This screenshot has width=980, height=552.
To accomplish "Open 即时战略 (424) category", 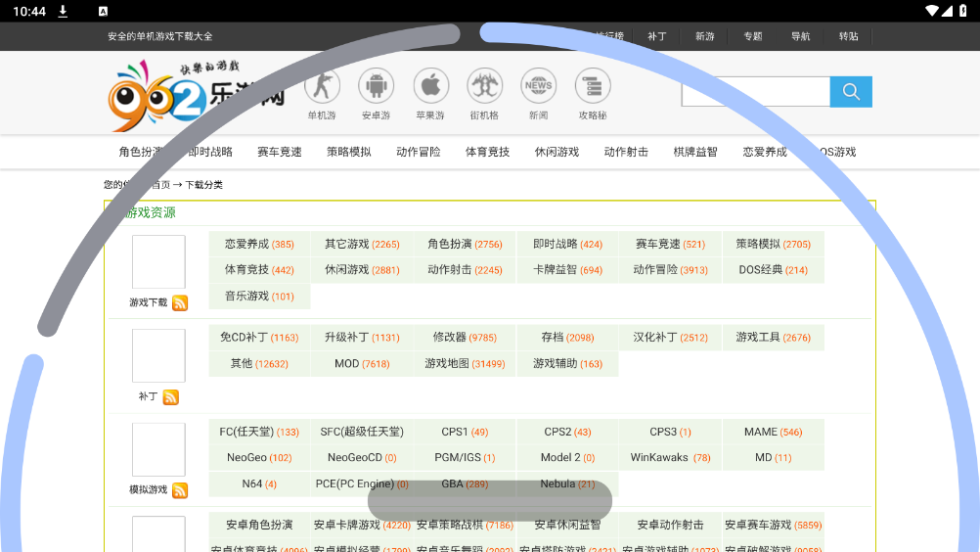I will (567, 245).
